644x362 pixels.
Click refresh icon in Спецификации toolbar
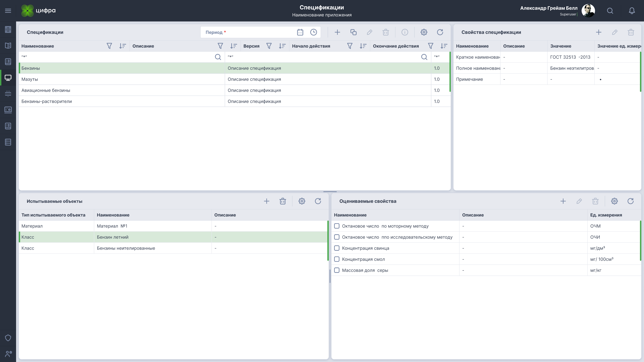[440, 32]
